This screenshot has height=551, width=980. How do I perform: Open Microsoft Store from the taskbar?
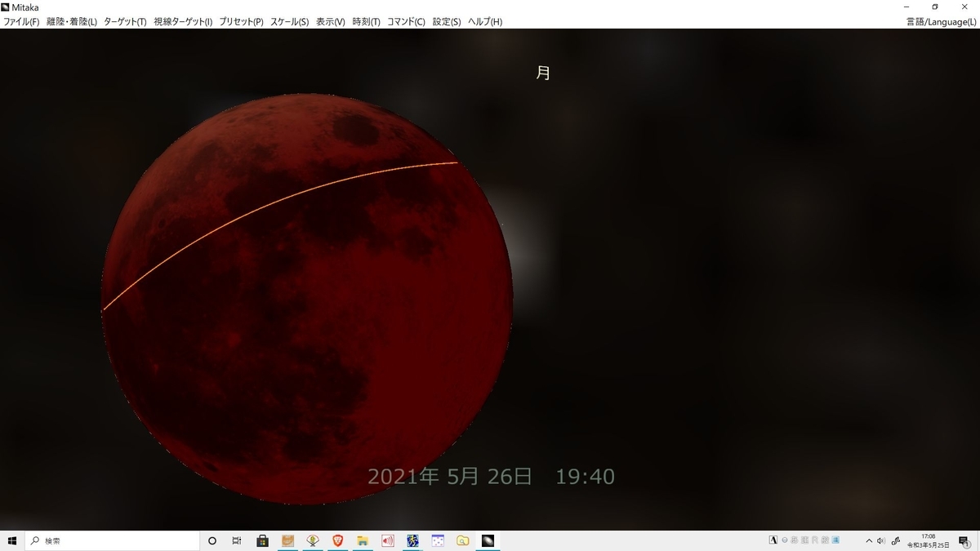[262, 540]
